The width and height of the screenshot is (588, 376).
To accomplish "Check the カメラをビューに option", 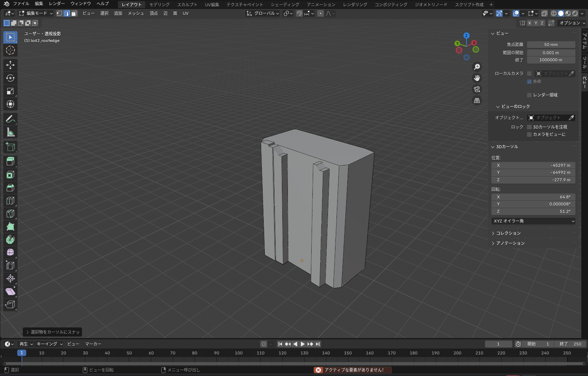I will pyautogui.click(x=529, y=134).
